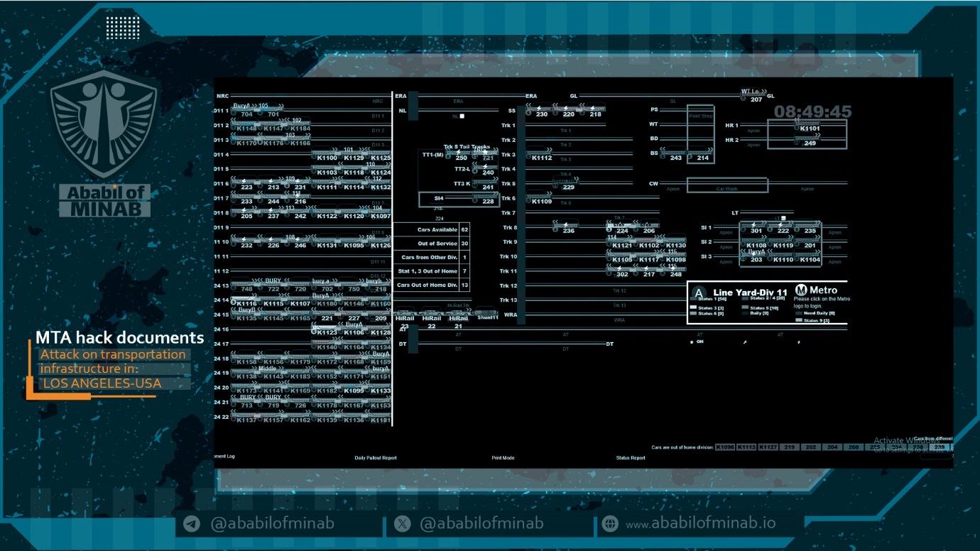Toggle the LT track checkbox
Image resolution: width=980 pixels, height=551 pixels.
tap(783, 218)
